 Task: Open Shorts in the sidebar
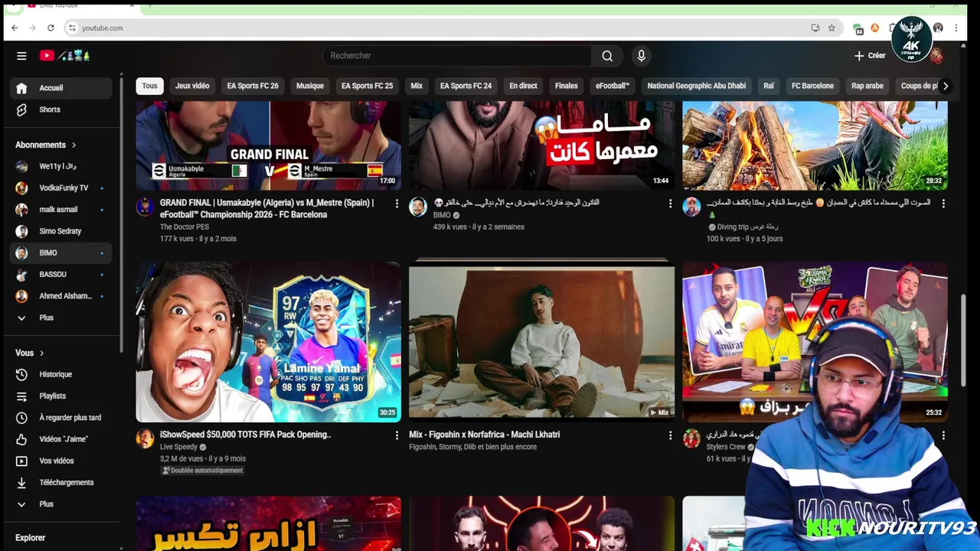point(60,109)
